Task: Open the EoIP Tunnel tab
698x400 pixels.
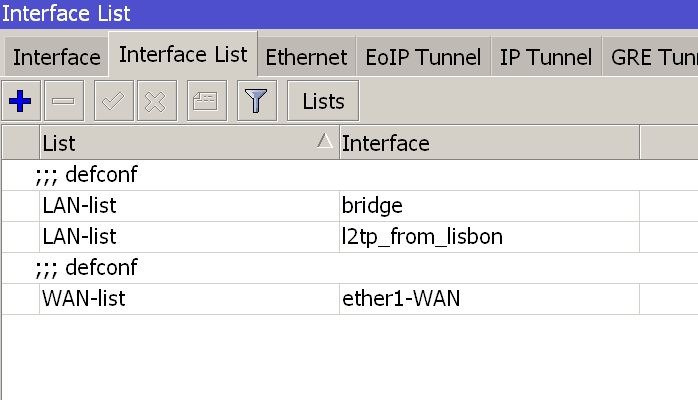Action: pyautogui.click(x=423, y=57)
